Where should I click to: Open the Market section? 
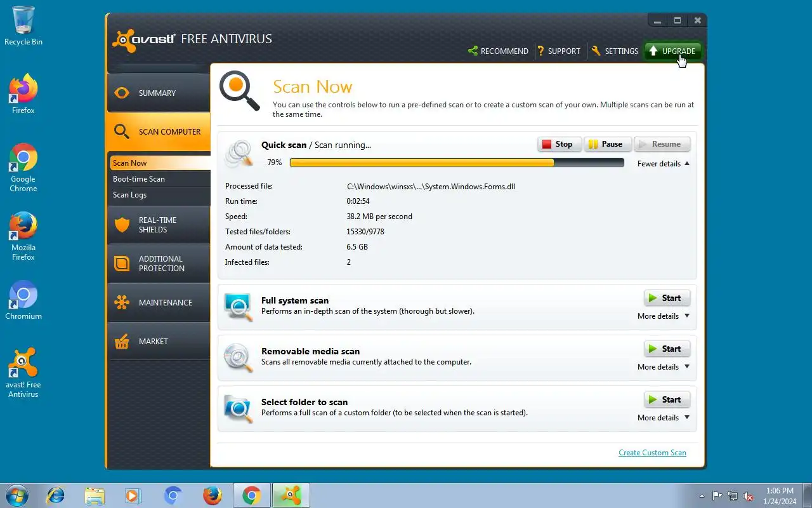point(159,341)
